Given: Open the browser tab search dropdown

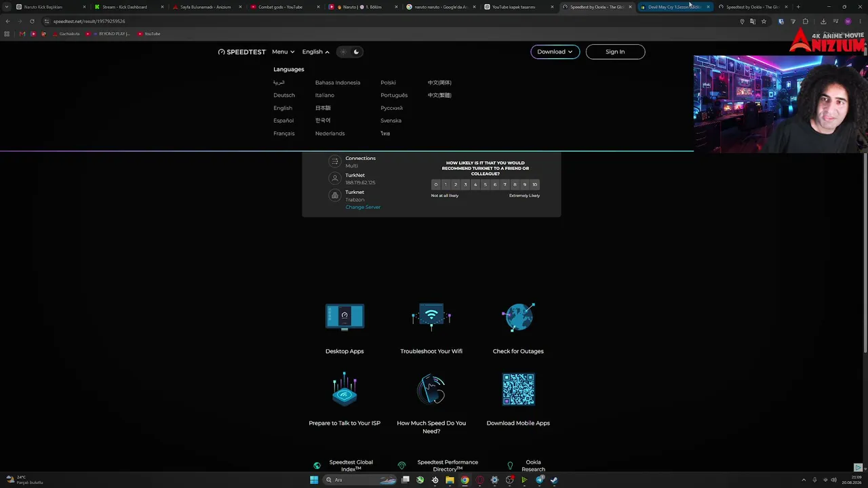Looking at the screenshot, I should coord(7,7).
